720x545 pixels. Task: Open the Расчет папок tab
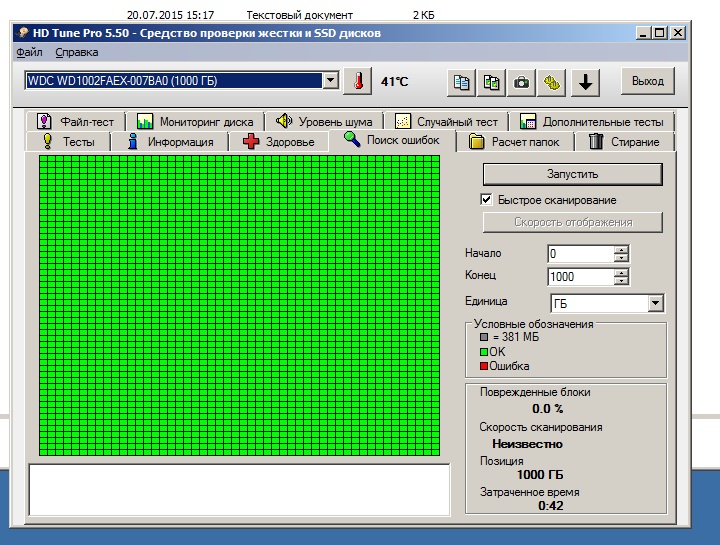coord(515,141)
